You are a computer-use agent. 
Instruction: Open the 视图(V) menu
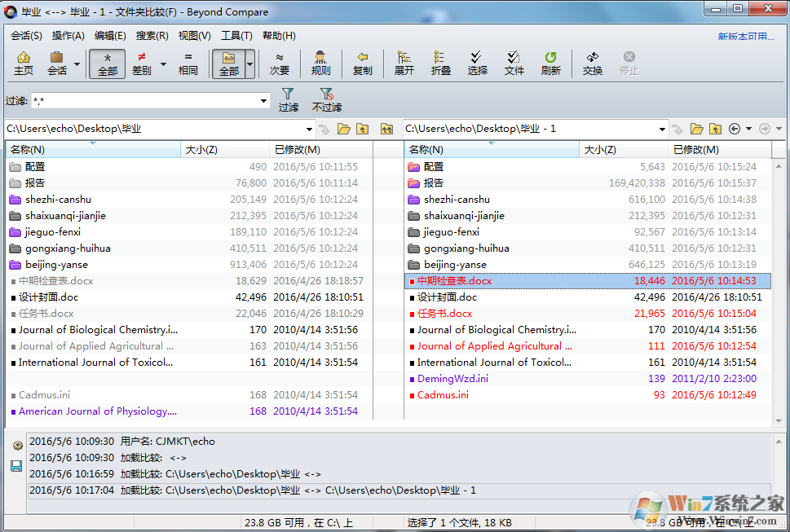(194, 36)
